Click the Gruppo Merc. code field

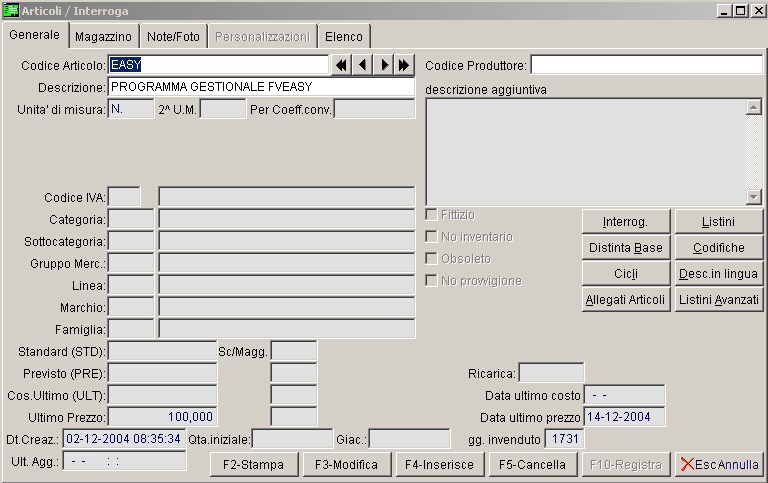coord(131,263)
